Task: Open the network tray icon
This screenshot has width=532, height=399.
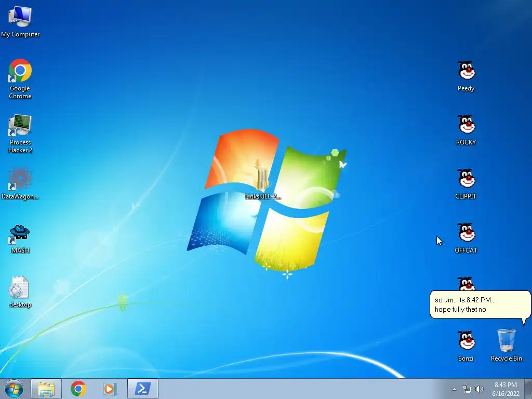Action: [467, 389]
